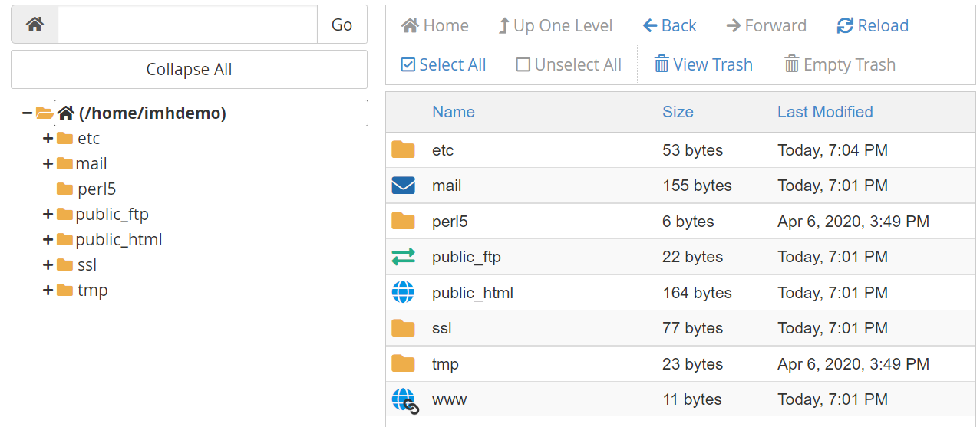Click 'Today, 7:04 PM' modified cell

[833, 150]
